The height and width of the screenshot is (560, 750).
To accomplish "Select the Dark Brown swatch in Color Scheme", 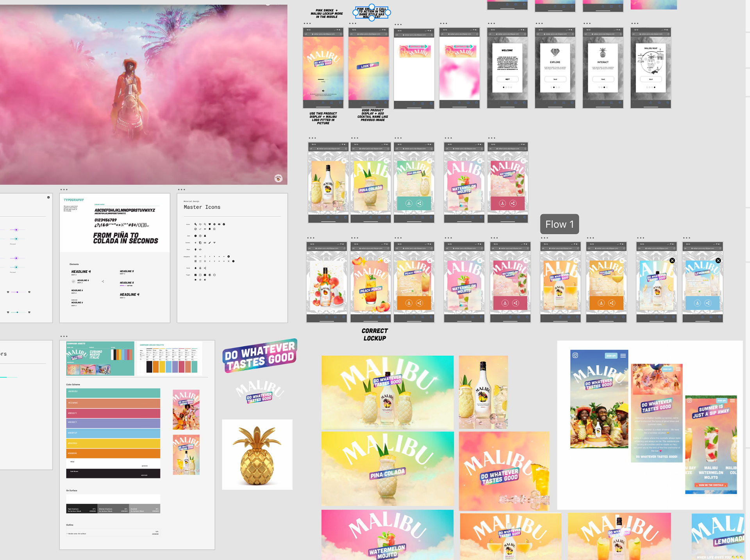I will (113, 473).
